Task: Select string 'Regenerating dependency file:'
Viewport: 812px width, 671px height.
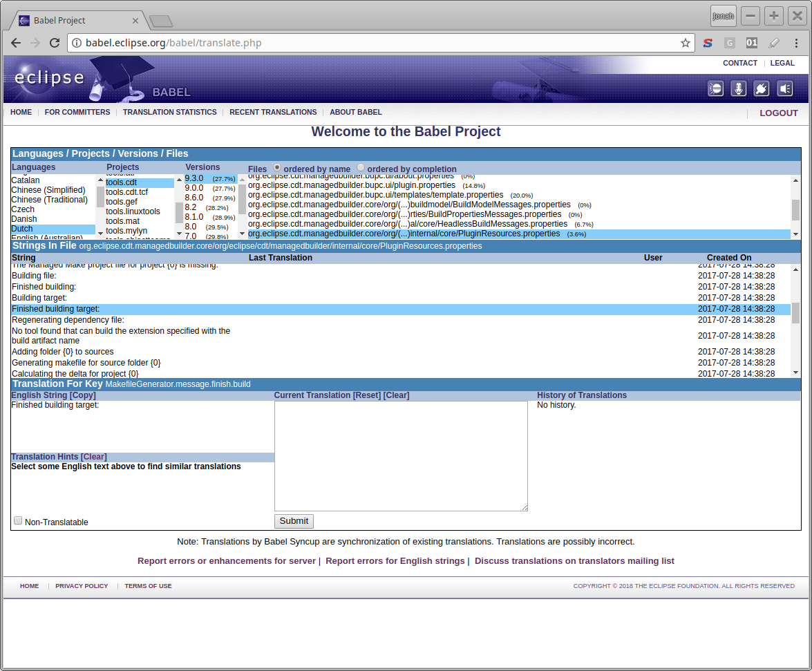Action: tap(401, 320)
